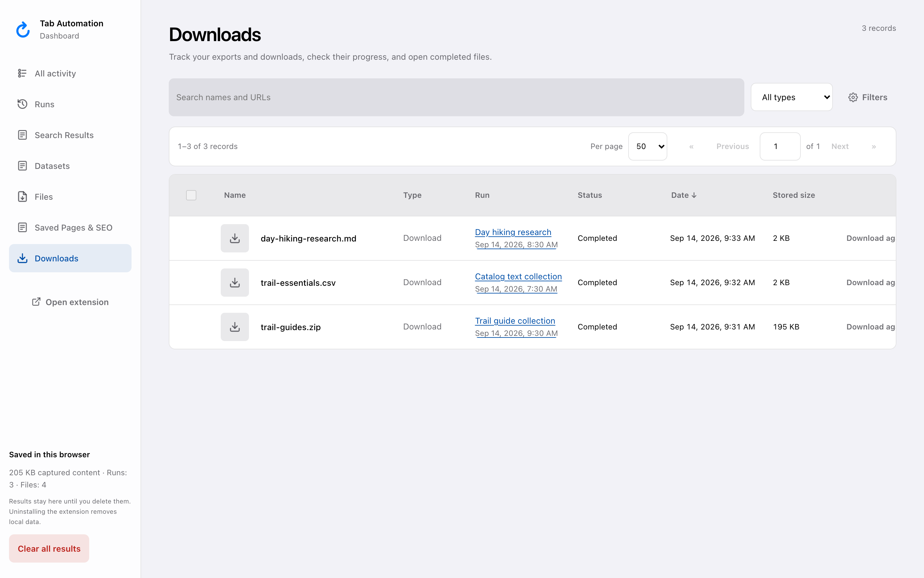924x578 pixels.
Task: Click run date Sep 14, 2026, 8:30 AM
Action: point(516,245)
